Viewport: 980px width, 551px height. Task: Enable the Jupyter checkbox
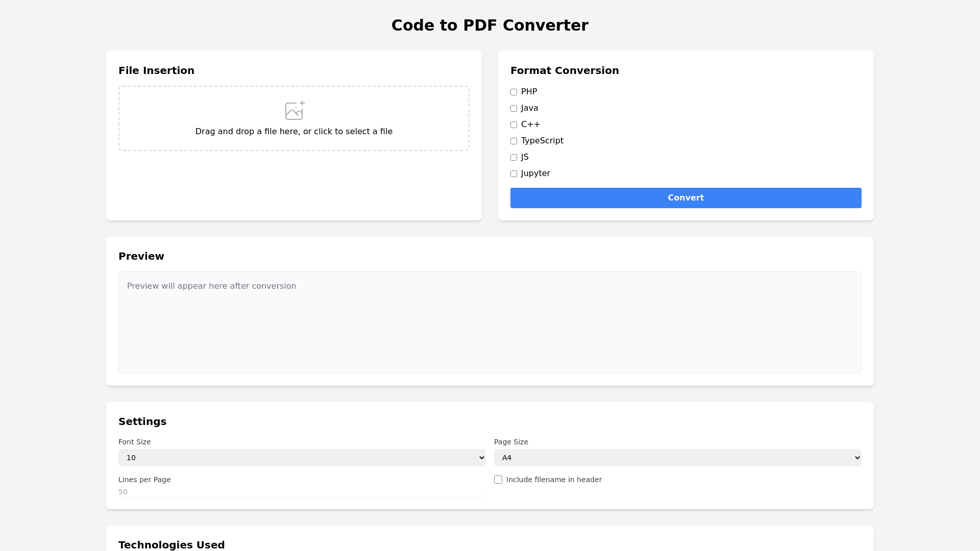tap(513, 174)
